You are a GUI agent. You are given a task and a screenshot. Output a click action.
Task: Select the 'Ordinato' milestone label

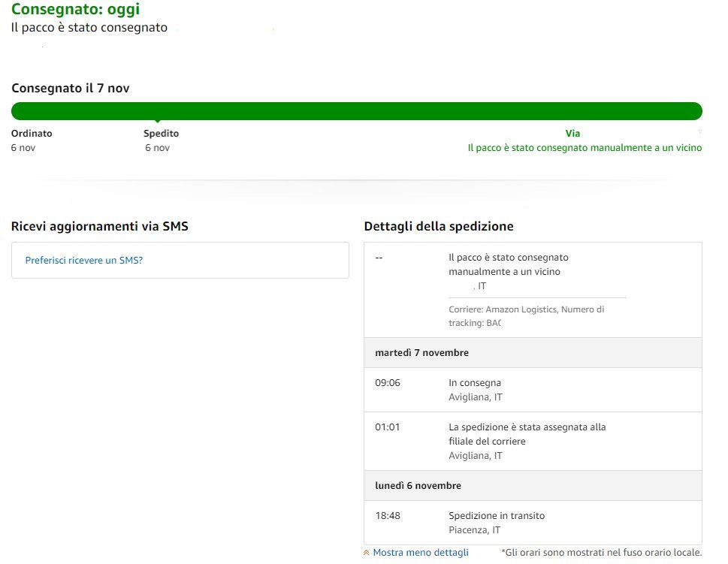point(32,134)
